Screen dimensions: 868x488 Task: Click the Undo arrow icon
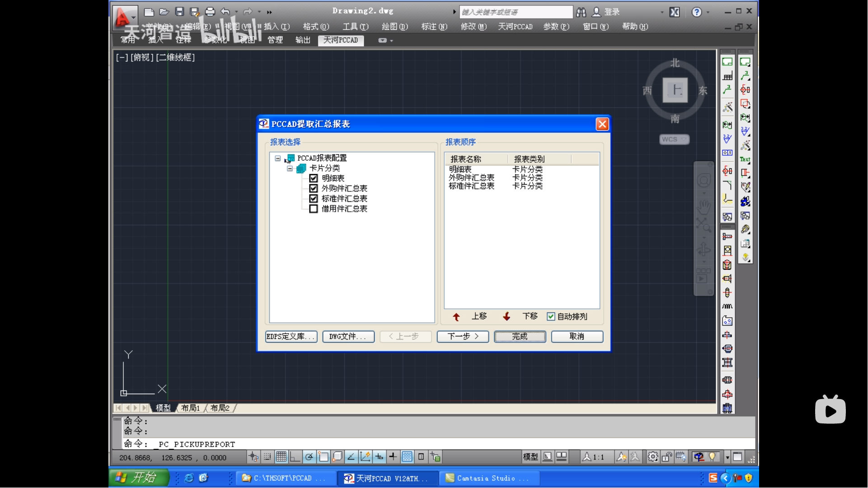pyautogui.click(x=225, y=12)
